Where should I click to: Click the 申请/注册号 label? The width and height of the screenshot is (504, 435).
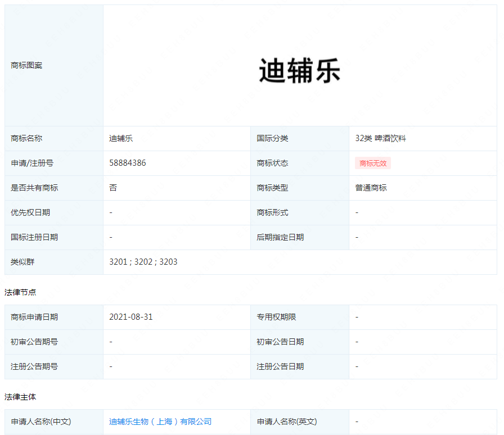click(32, 163)
